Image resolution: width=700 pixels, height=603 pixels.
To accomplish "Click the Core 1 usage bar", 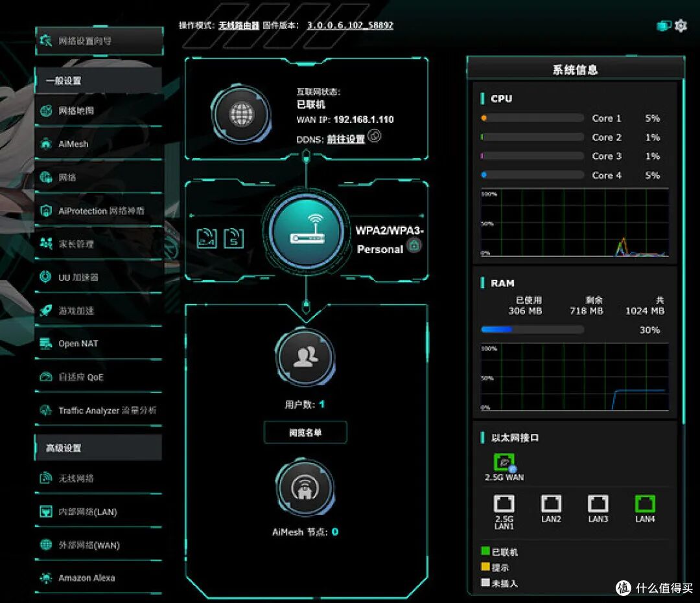I will pos(533,118).
